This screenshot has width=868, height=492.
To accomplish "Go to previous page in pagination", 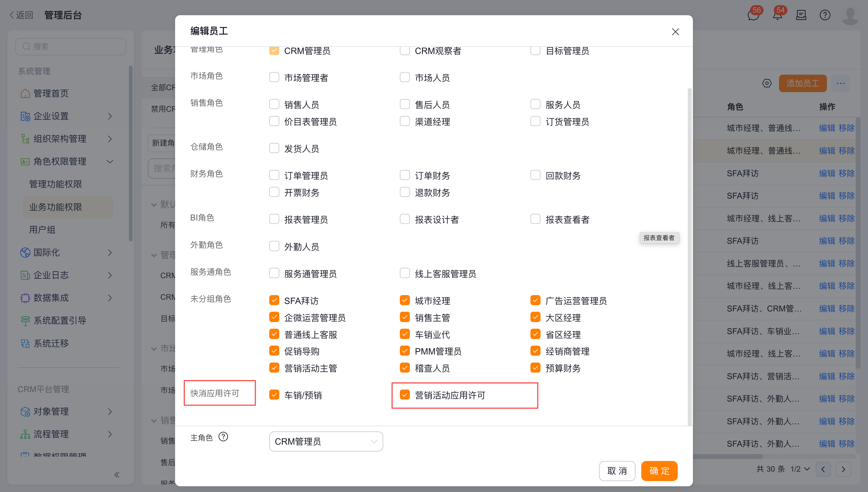I will coord(823,469).
